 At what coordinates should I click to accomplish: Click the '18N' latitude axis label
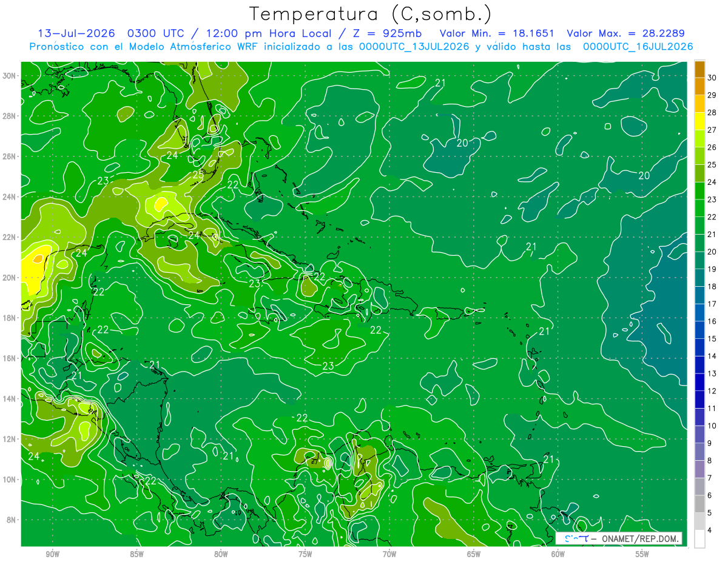click(x=10, y=318)
